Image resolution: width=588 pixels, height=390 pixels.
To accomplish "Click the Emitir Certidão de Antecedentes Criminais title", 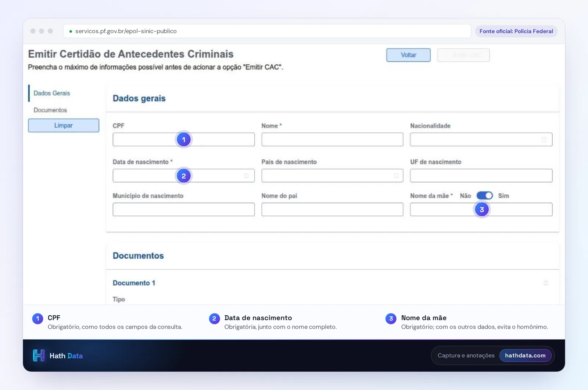I will (131, 54).
